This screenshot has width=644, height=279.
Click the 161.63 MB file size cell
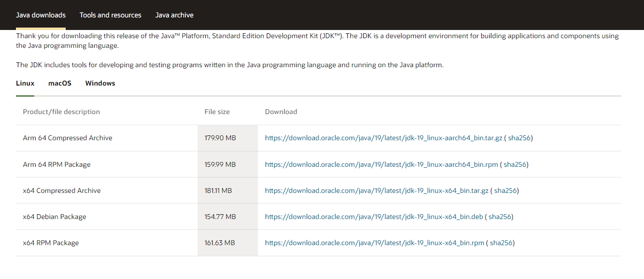(x=228, y=243)
